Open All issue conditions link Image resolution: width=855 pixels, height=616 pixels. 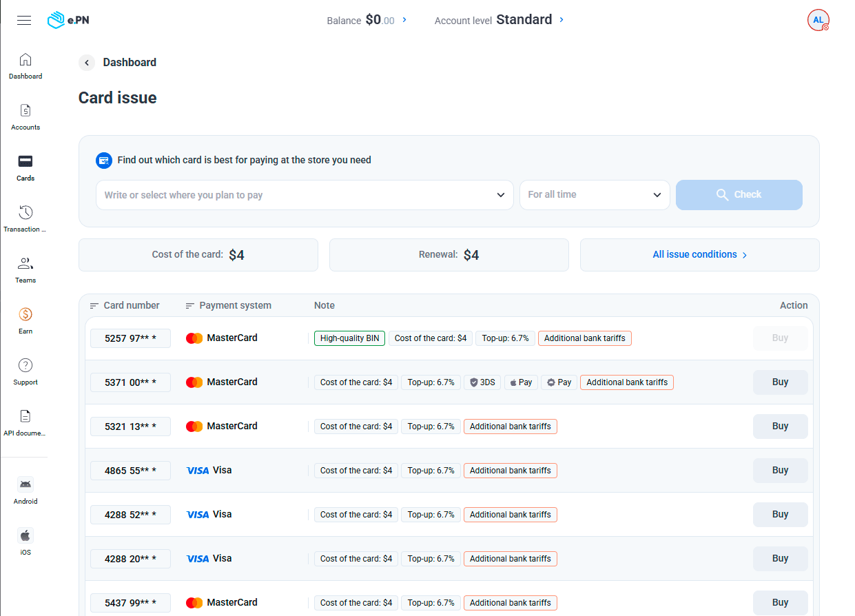point(699,255)
